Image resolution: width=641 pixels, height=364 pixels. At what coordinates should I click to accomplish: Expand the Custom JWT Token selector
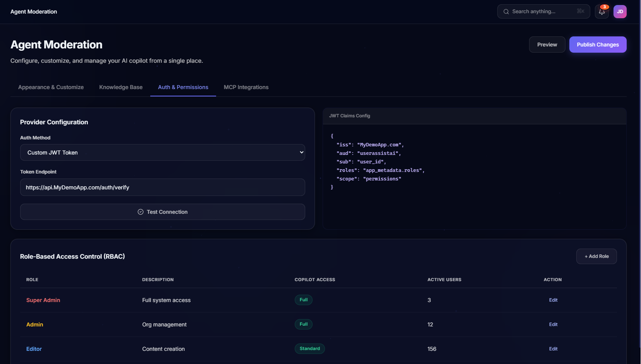pyautogui.click(x=162, y=152)
